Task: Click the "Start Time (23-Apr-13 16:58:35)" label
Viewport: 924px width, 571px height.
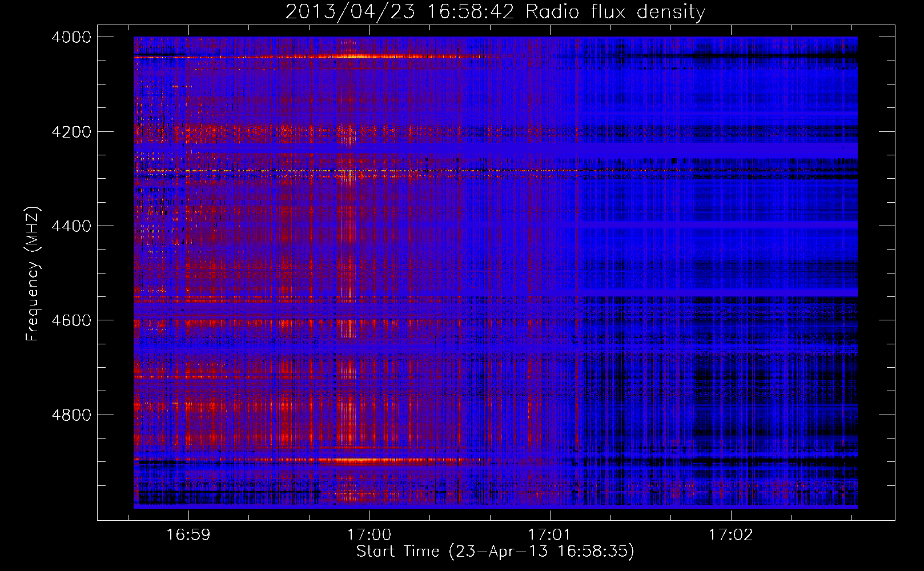Action: click(495, 552)
